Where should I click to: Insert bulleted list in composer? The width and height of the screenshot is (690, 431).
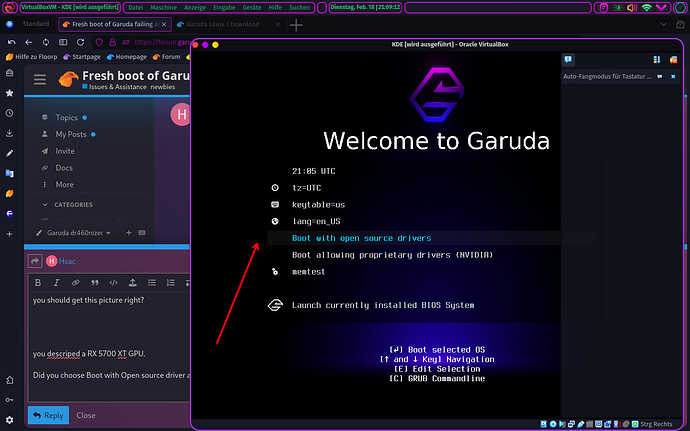tap(152, 283)
